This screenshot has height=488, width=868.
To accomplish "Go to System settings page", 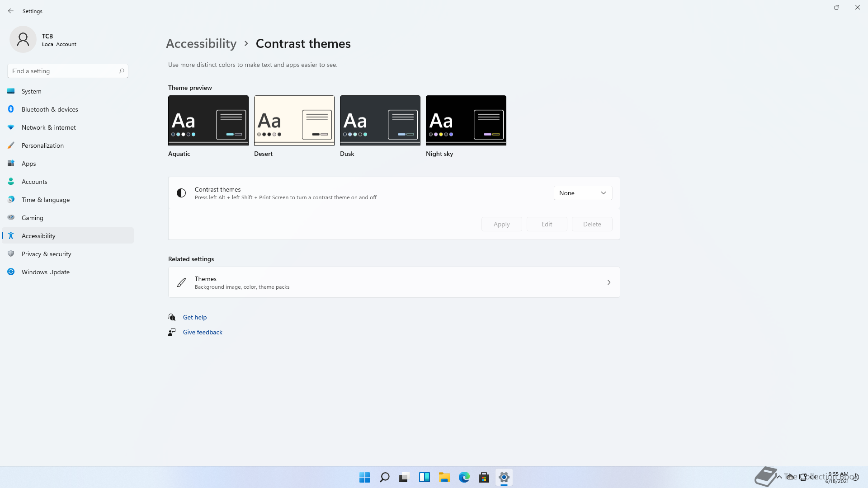I will [x=68, y=91].
